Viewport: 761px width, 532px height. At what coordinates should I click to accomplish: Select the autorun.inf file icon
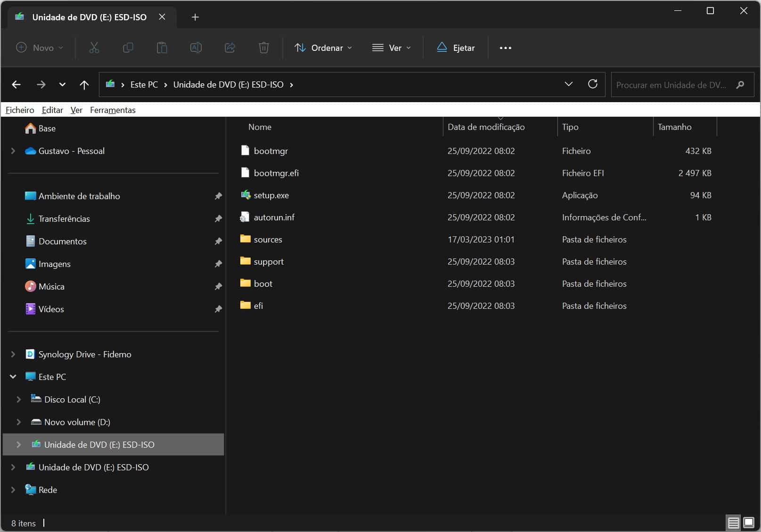245,217
